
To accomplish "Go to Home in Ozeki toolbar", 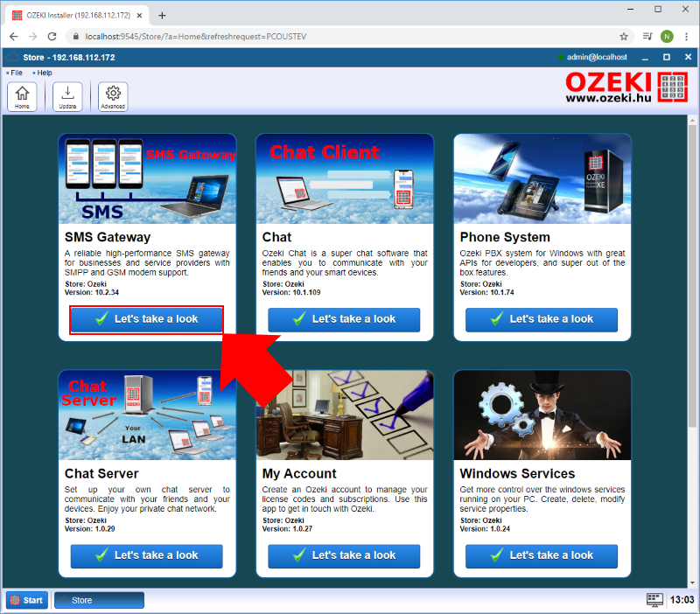I will pos(22,96).
